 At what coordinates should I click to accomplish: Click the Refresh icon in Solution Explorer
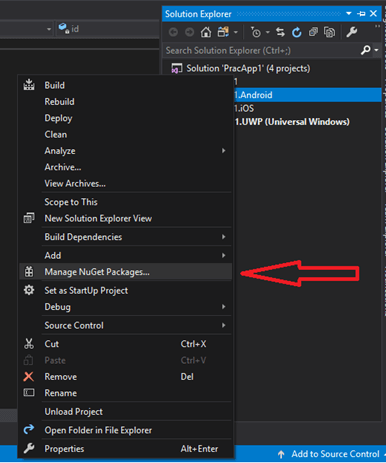coord(296,32)
